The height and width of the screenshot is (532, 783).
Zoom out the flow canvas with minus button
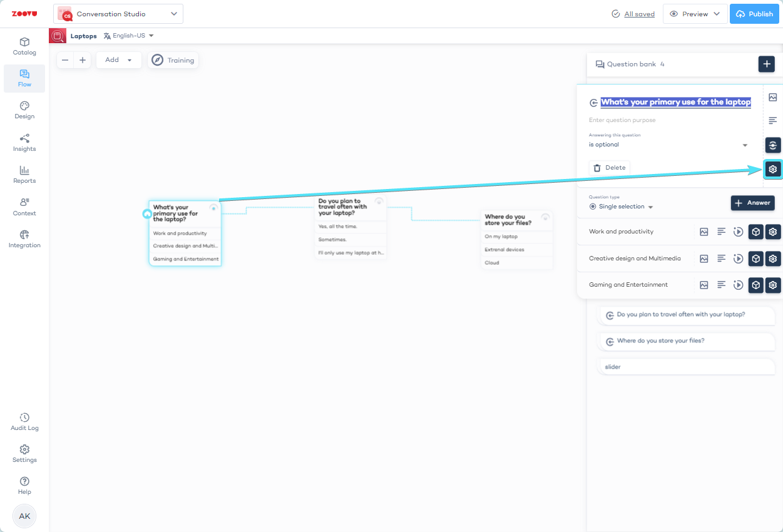pos(65,60)
